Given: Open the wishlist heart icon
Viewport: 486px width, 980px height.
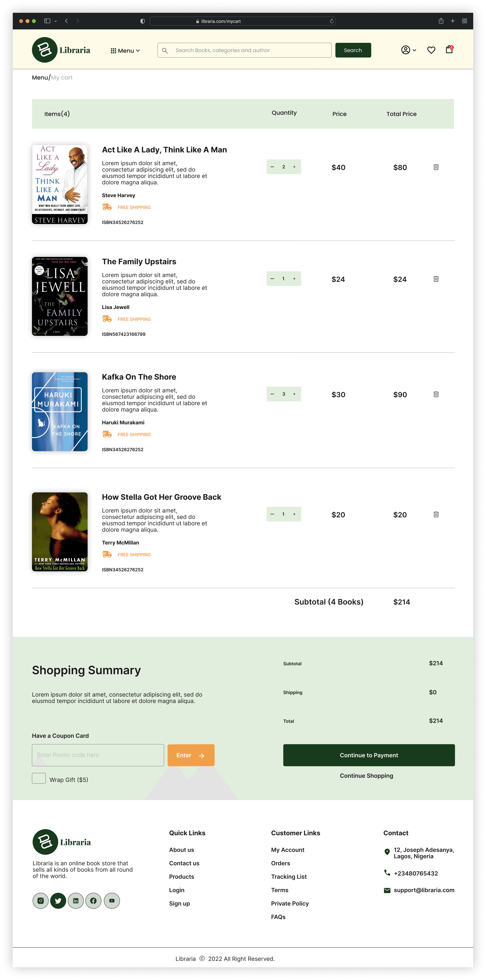Looking at the screenshot, I should (431, 50).
